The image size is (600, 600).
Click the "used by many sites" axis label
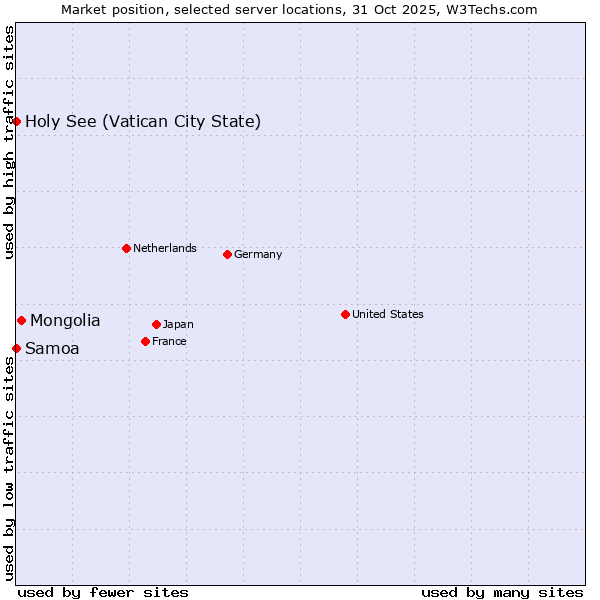pos(502,592)
